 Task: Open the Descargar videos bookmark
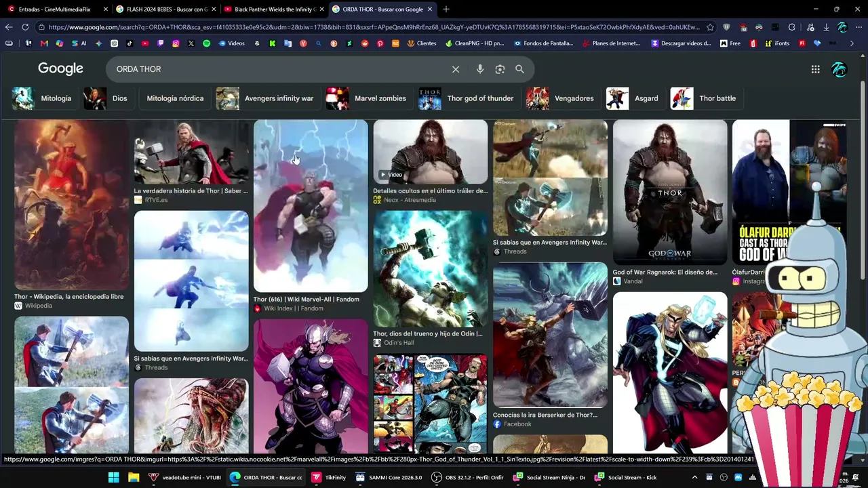click(x=681, y=43)
